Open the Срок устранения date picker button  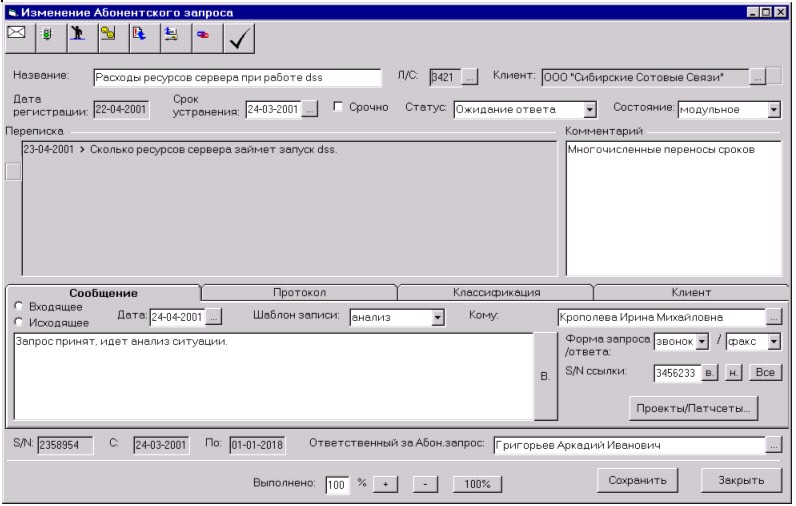tap(310, 109)
